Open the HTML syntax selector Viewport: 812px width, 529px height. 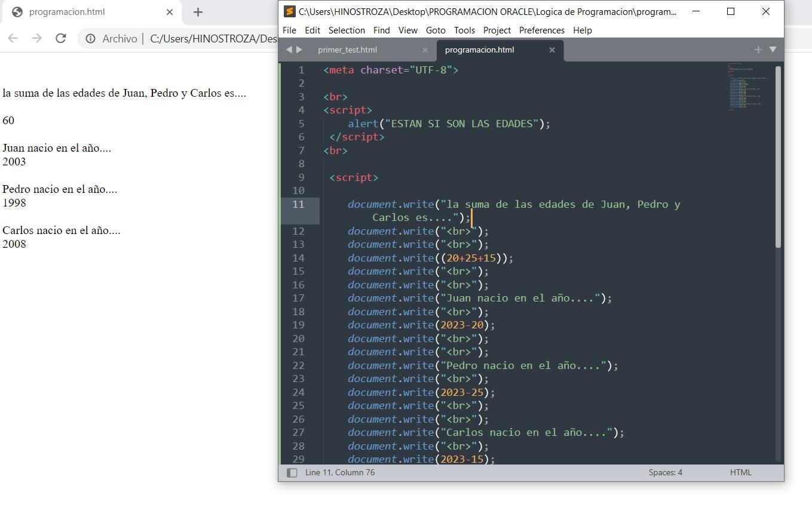pyautogui.click(x=741, y=472)
